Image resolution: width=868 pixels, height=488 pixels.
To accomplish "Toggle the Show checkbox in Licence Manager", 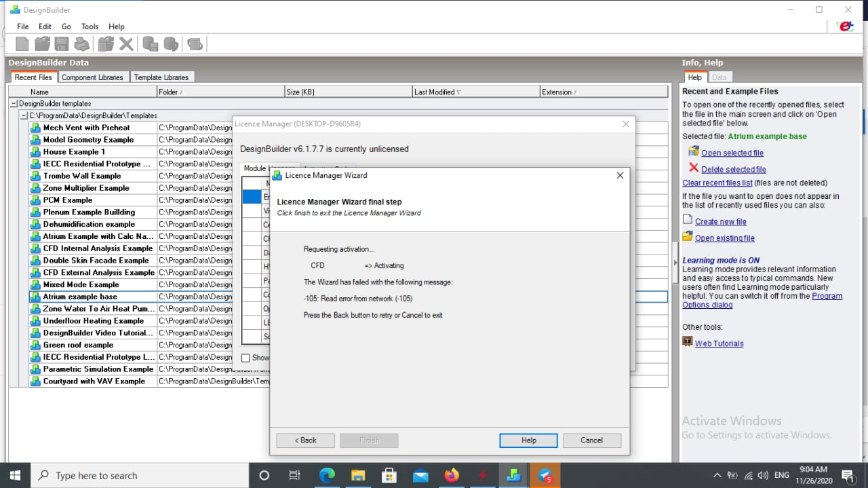I will [246, 358].
